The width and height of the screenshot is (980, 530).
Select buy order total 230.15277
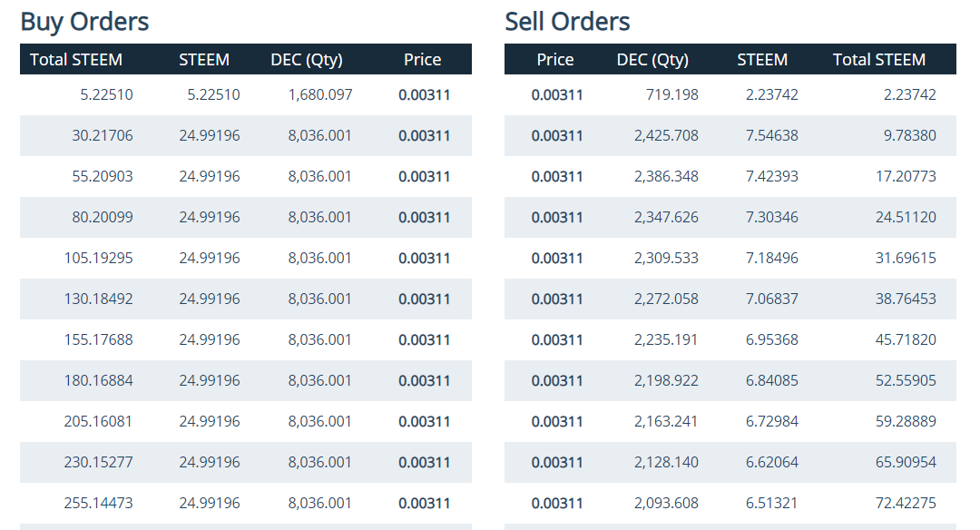[x=98, y=463]
